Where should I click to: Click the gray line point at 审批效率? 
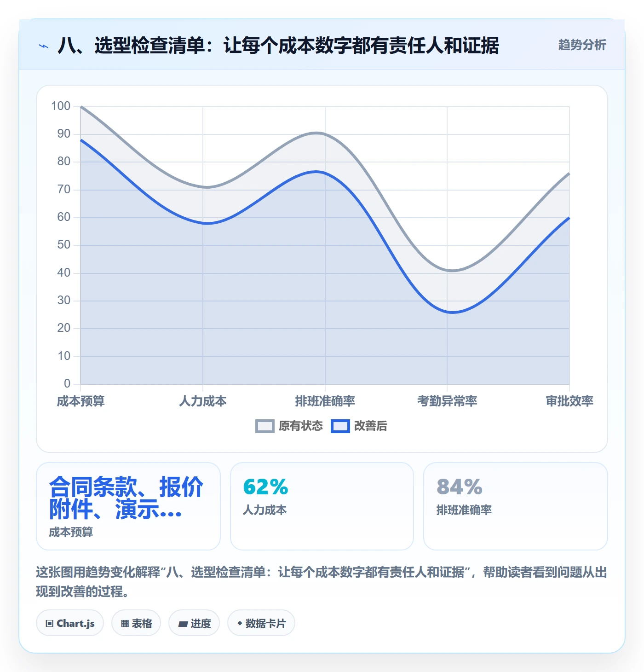[x=569, y=174]
